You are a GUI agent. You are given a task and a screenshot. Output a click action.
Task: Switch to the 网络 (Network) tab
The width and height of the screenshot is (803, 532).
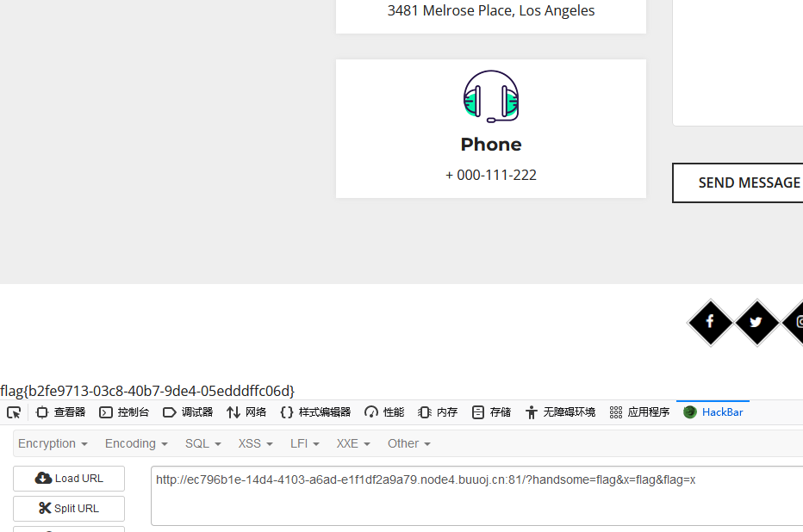(246, 412)
